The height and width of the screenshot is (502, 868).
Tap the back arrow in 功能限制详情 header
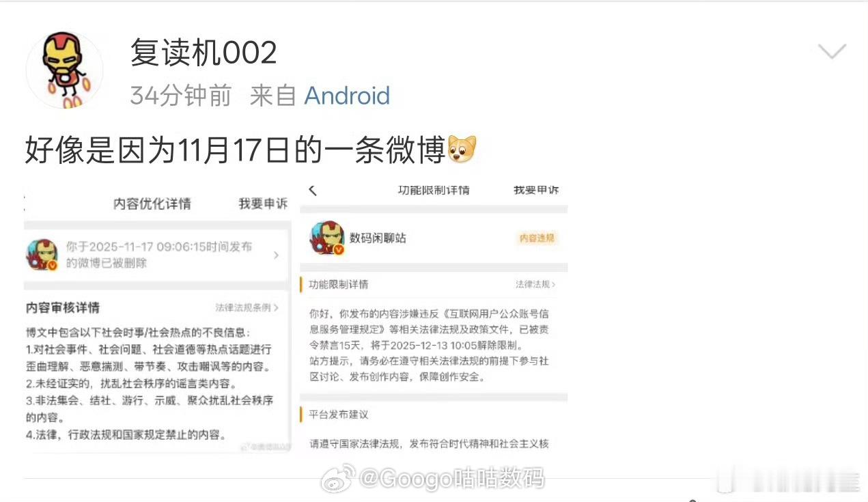point(313,191)
